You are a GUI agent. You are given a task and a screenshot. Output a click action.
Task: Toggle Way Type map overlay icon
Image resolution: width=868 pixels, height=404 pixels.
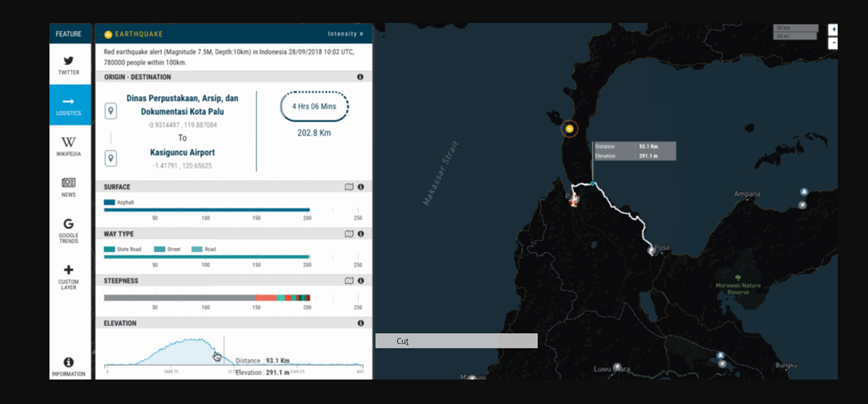click(x=349, y=234)
